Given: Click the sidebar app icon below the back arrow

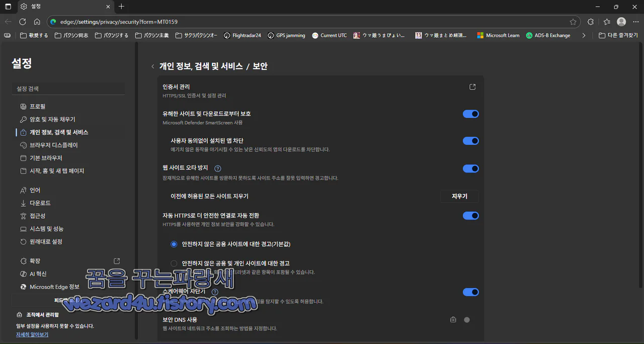Looking at the screenshot, I should 7,35.
